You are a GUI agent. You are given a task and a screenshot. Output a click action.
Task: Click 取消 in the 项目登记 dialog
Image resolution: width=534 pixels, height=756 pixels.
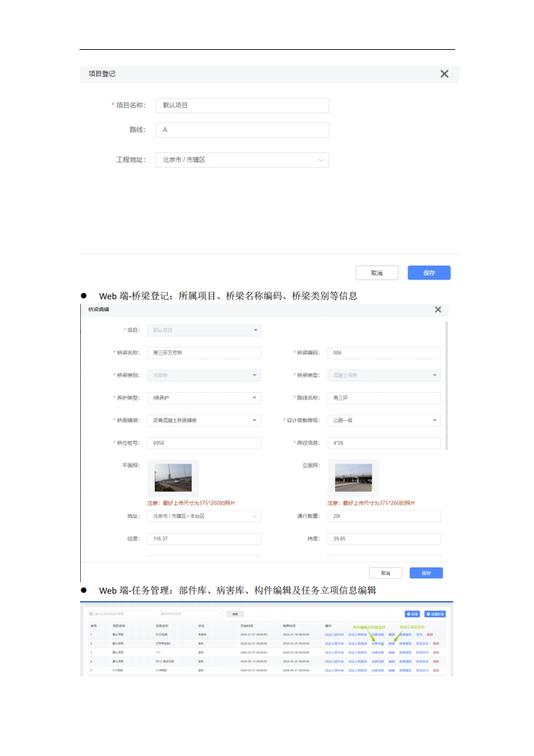(376, 273)
